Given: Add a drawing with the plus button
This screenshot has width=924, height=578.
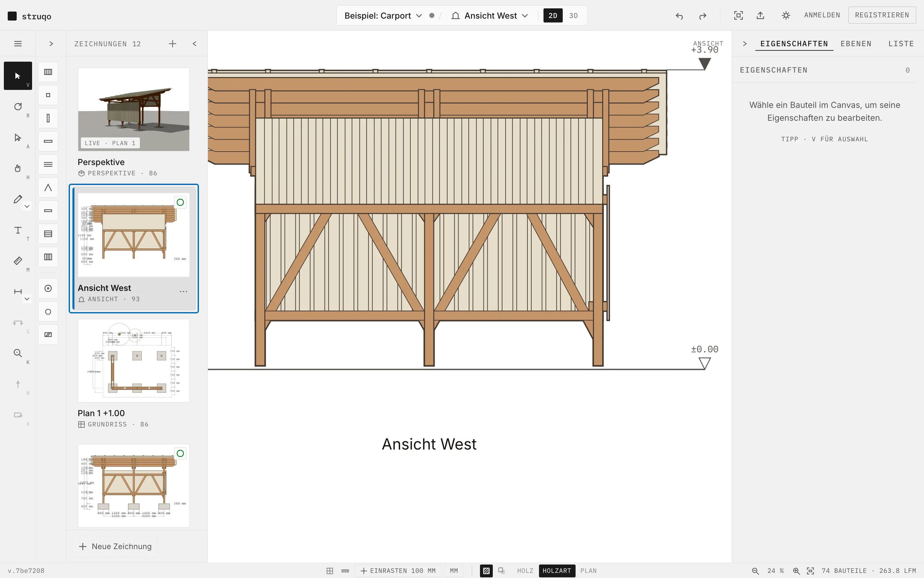Looking at the screenshot, I should tap(173, 44).
